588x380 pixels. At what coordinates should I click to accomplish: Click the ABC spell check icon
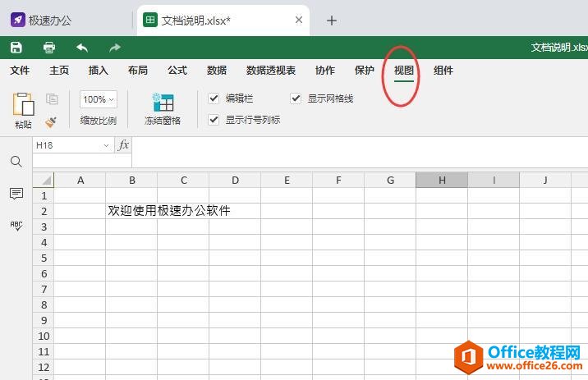pyautogui.click(x=16, y=226)
